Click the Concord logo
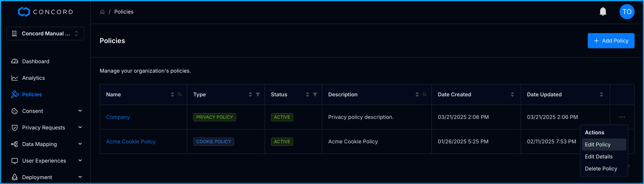The width and height of the screenshot is (644, 184). (45, 12)
